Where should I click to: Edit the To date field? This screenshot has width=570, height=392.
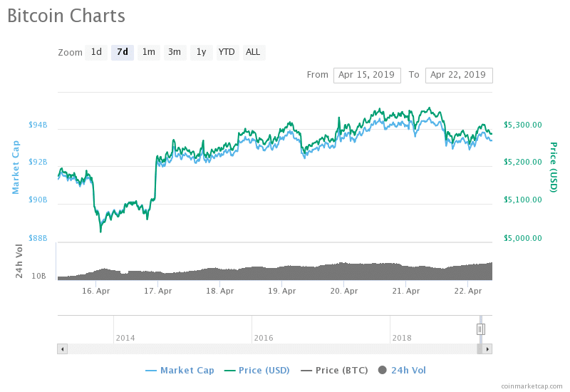click(459, 76)
